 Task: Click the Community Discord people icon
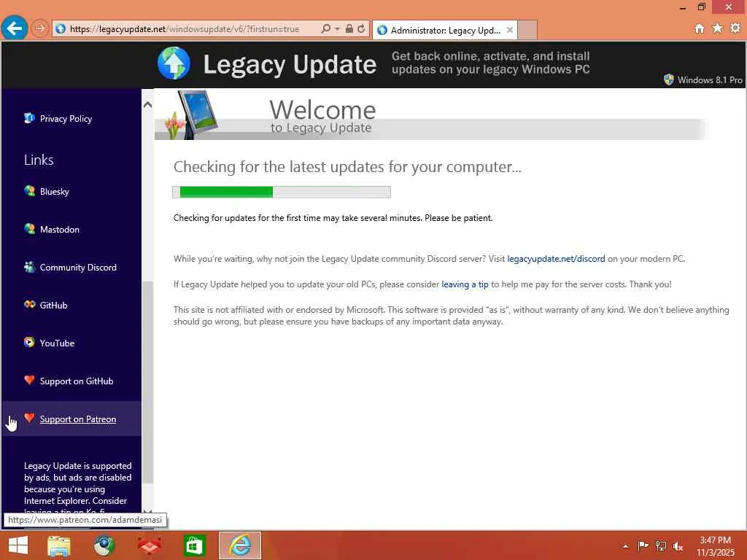[29, 267]
